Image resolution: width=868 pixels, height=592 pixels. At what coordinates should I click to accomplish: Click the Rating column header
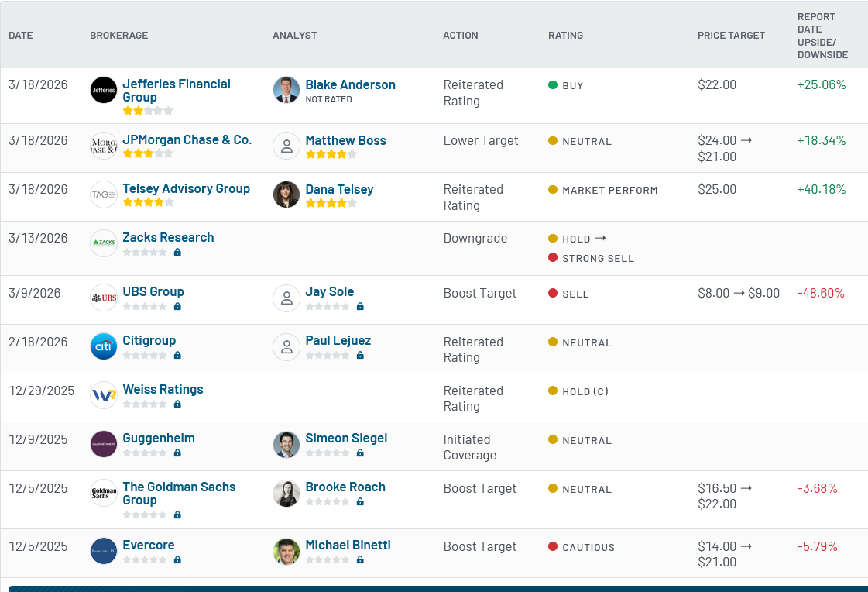click(x=566, y=35)
